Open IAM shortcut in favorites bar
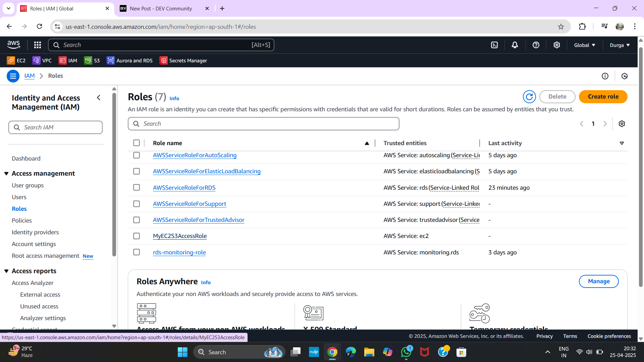Viewport: 644px width, 362px height. tap(68, 61)
